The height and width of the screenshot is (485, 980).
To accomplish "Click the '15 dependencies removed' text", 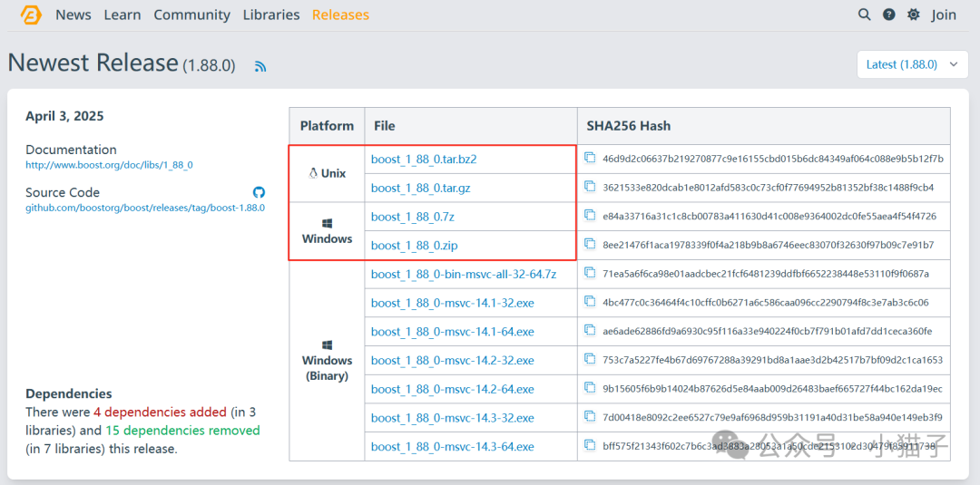I will 182,431.
